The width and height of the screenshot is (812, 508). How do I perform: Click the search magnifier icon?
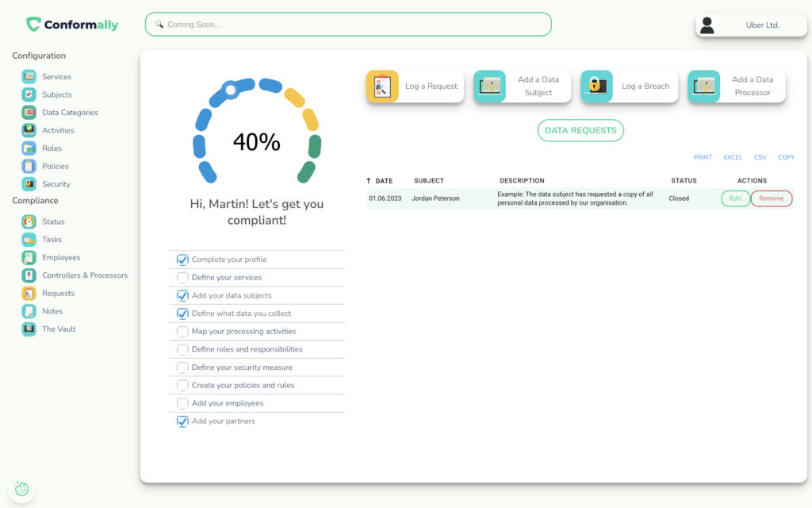point(159,25)
